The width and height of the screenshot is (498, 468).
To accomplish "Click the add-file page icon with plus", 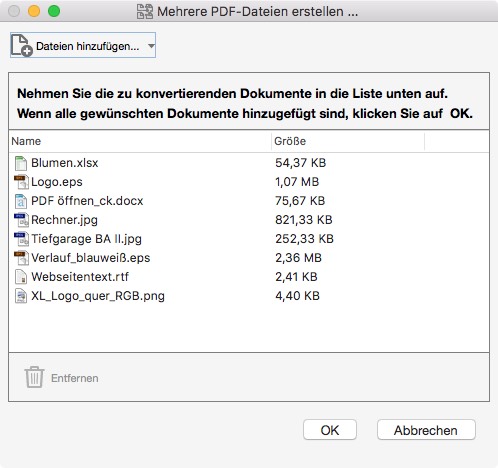I will pyautogui.click(x=22, y=46).
